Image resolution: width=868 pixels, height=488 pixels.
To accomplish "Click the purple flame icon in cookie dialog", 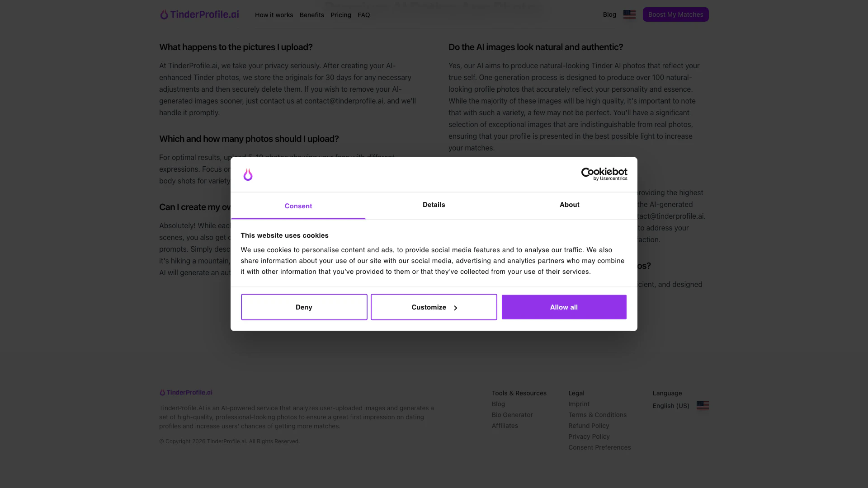I will 248,174.
